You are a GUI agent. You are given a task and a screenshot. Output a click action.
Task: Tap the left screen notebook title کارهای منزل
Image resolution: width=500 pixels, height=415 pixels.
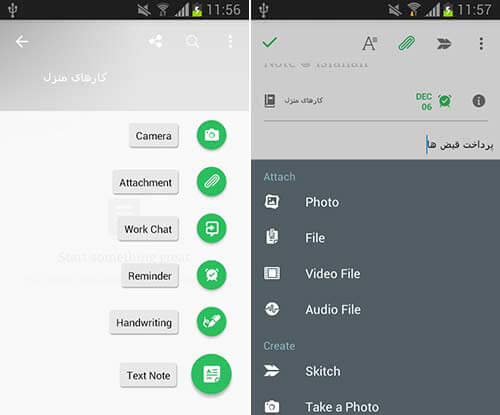75,77
